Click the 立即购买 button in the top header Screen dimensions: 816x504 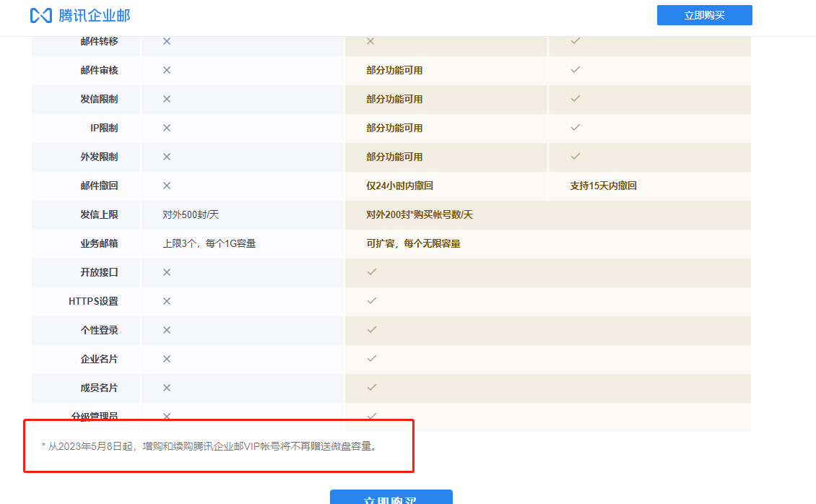(x=704, y=15)
